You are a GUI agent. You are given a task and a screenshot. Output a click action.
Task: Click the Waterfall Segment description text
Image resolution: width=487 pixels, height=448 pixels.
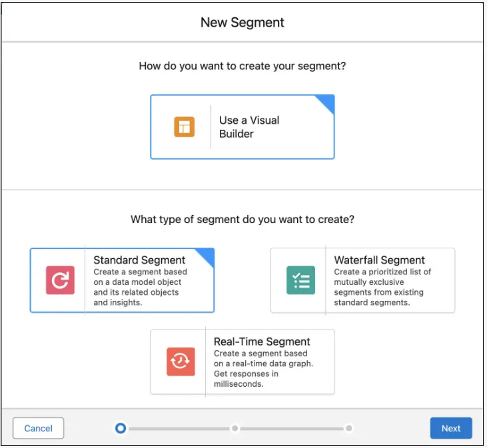(x=382, y=287)
